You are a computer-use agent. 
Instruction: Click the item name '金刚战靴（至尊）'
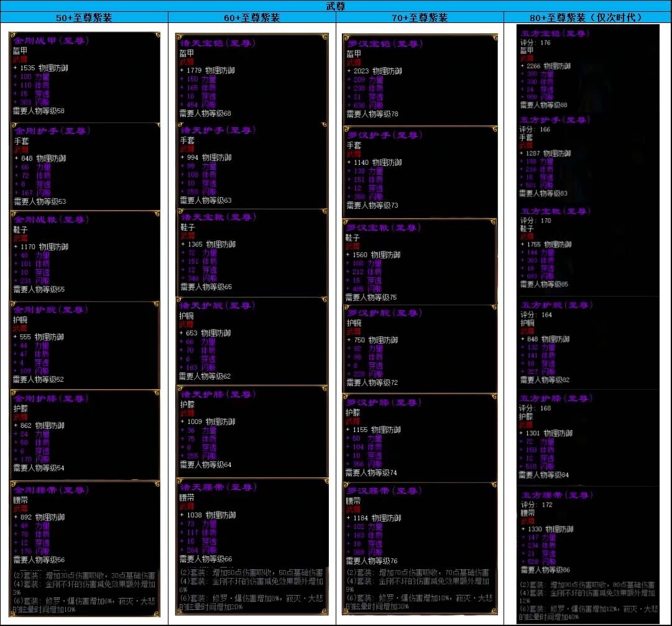click(x=51, y=220)
